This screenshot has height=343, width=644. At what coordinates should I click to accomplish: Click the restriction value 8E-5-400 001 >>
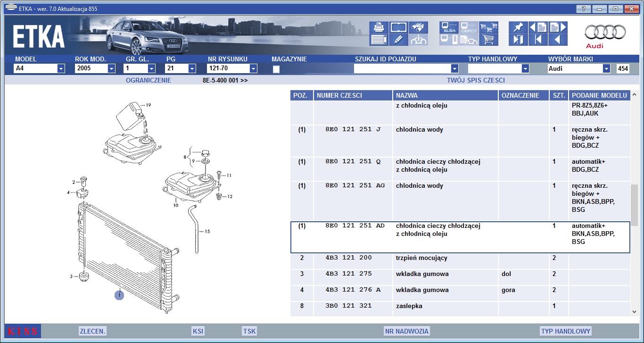point(225,80)
